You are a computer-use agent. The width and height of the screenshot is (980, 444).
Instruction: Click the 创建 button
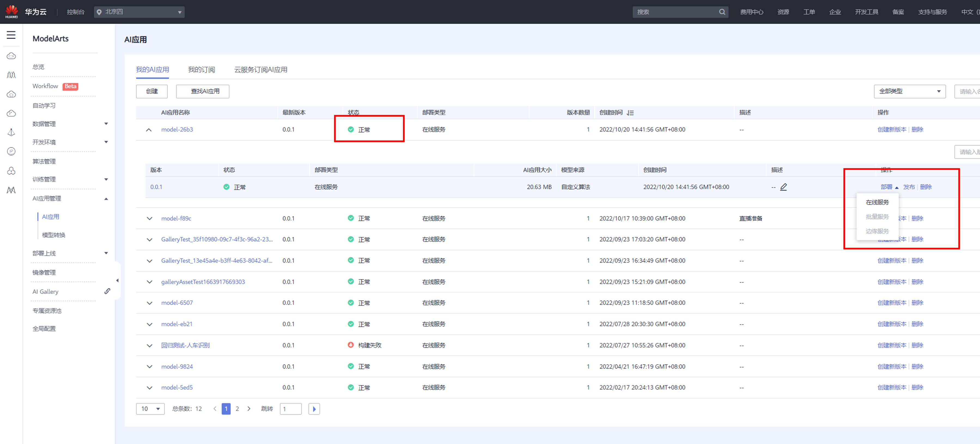point(152,91)
